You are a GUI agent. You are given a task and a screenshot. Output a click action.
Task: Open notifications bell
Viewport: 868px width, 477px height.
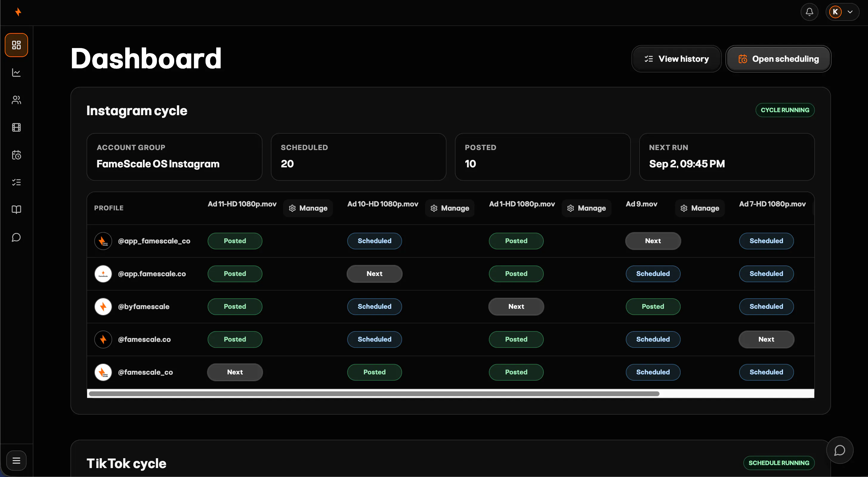click(x=809, y=12)
